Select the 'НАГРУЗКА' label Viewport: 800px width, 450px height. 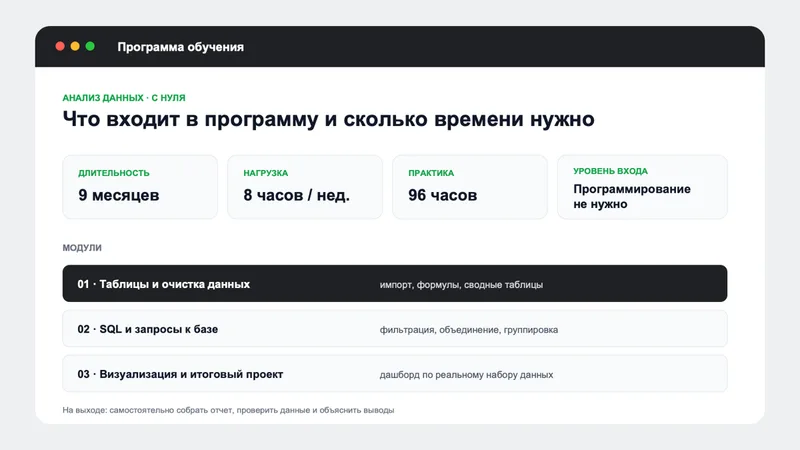pos(266,173)
